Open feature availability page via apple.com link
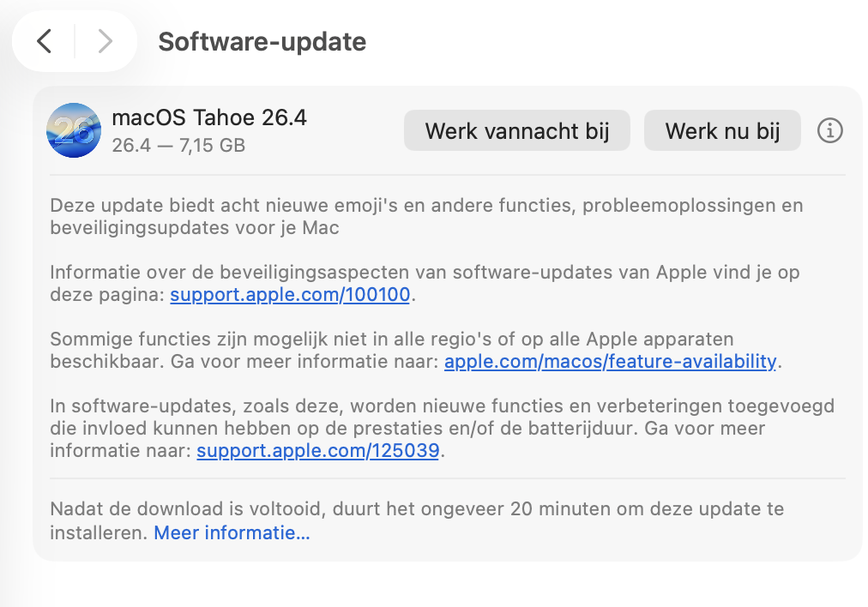868x607 pixels. [x=608, y=361]
